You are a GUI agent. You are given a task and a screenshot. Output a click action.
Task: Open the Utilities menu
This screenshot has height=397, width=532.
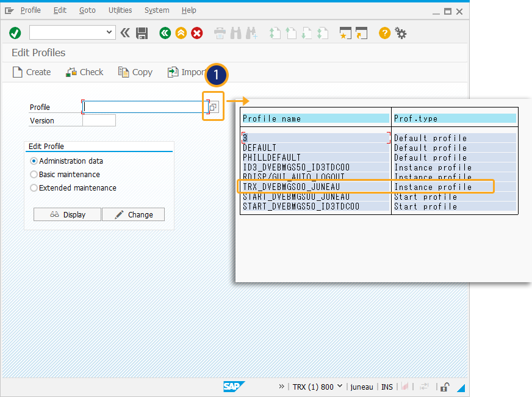click(x=120, y=10)
